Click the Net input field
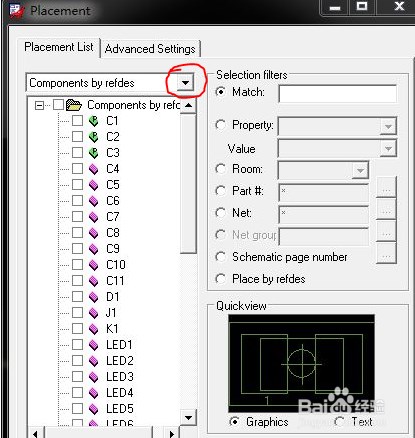This screenshot has width=415, height=438. point(324,214)
